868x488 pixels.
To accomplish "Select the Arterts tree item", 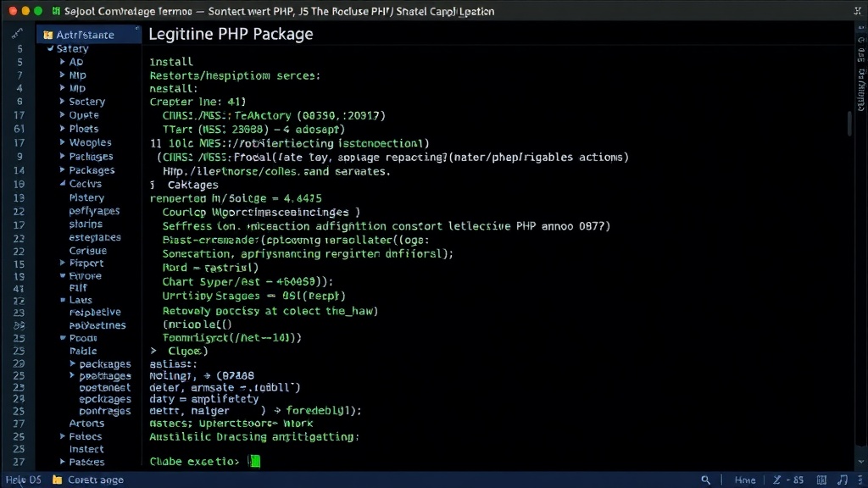I will tap(86, 424).
